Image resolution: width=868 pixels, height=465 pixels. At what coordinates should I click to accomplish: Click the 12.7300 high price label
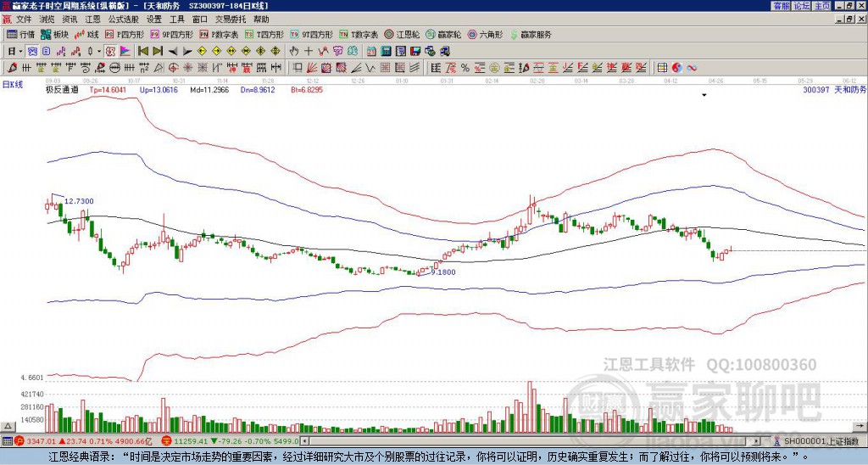click(x=79, y=201)
